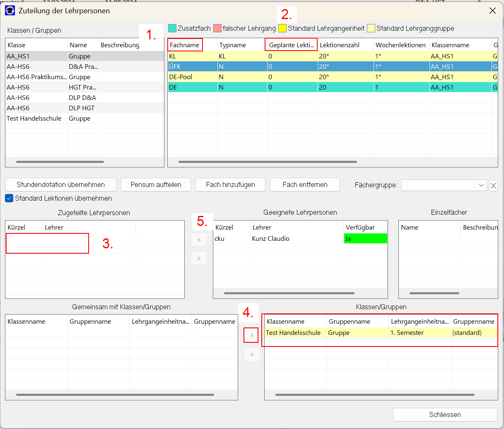Click the clear X beside Fächergruppe dropdown
The height and width of the screenshot is (429, 504).
click(x=493, y=186)
